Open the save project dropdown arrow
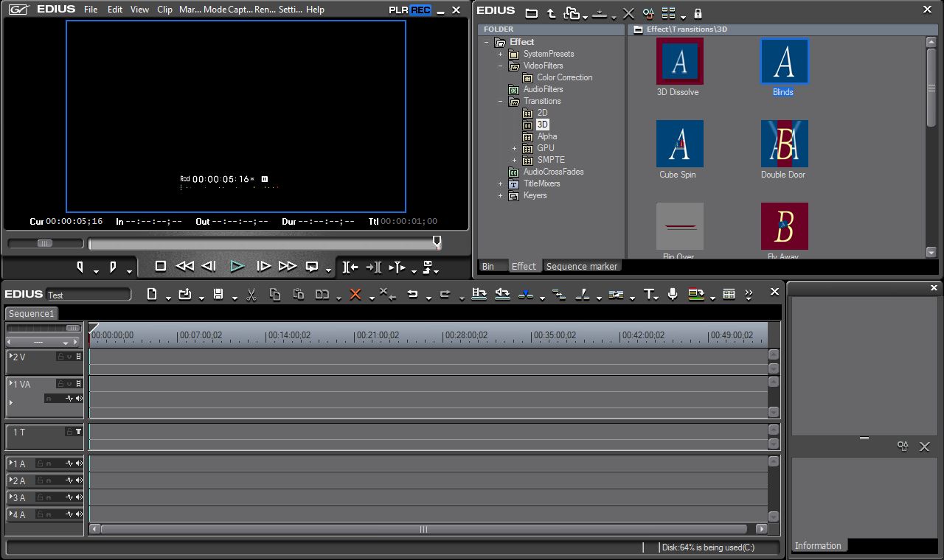This screenshot has width=944, height=560. click(x=235, y=298)
